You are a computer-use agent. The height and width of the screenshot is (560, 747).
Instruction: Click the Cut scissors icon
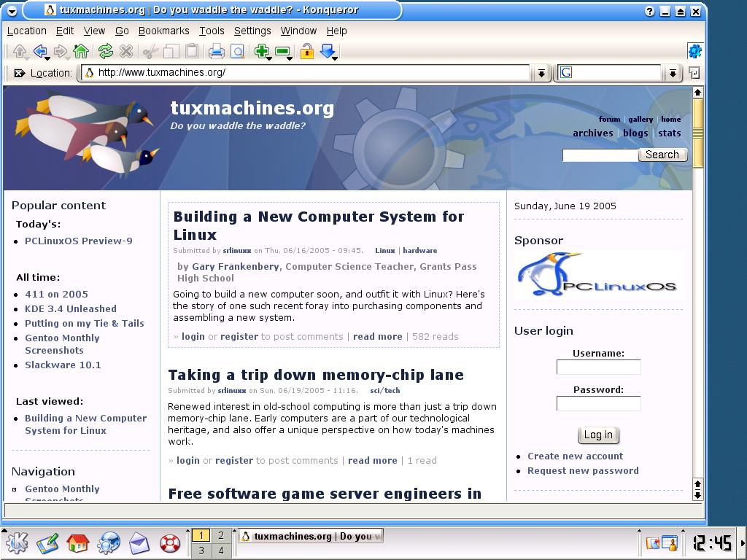[150, 51]
